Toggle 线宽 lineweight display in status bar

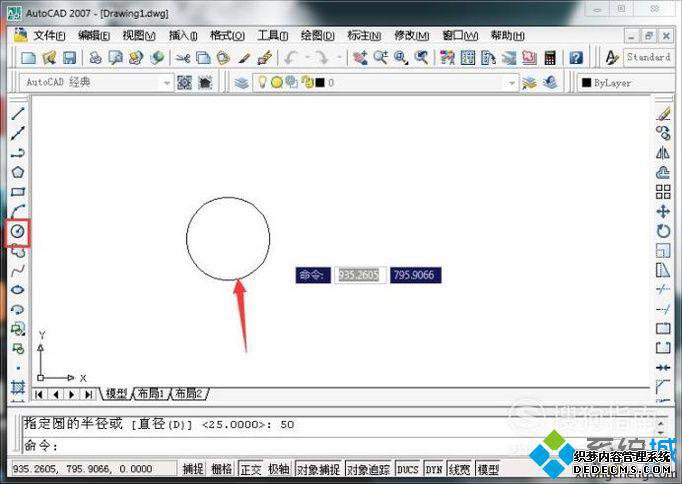[x=459, y=469]
